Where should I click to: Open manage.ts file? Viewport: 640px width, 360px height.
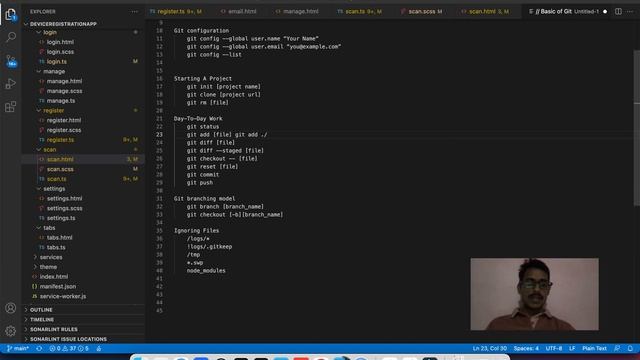pos(60,101)
